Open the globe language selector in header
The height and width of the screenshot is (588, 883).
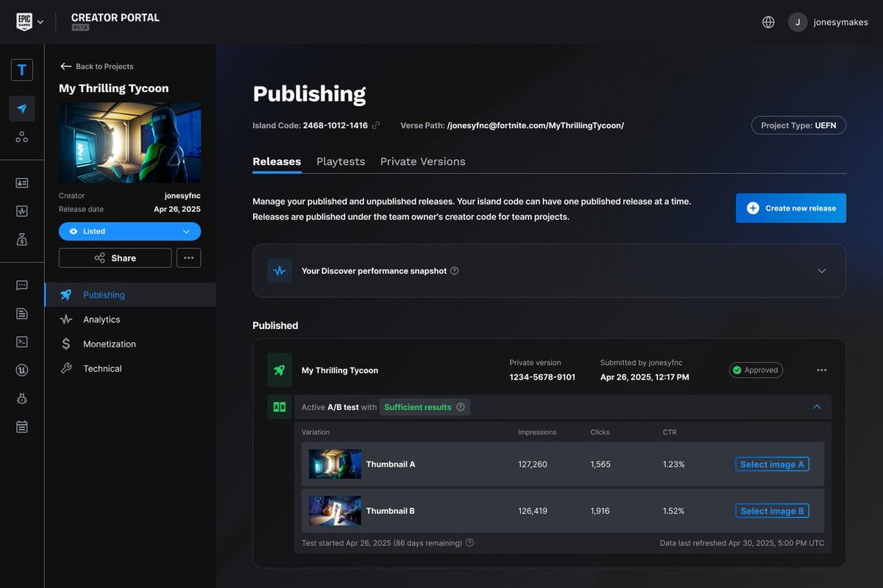[x=768, y=21]
